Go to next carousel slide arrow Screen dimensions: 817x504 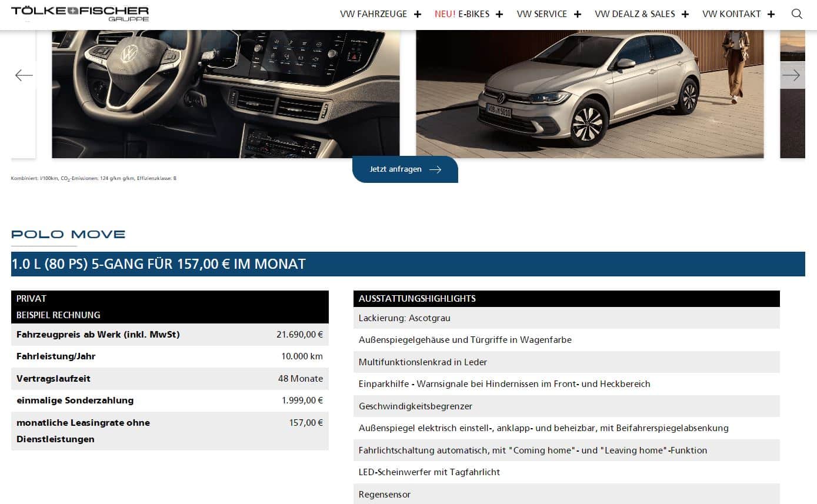coord(791,75)
